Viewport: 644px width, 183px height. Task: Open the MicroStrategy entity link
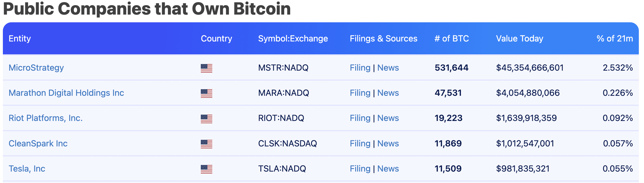click(36, 68)
